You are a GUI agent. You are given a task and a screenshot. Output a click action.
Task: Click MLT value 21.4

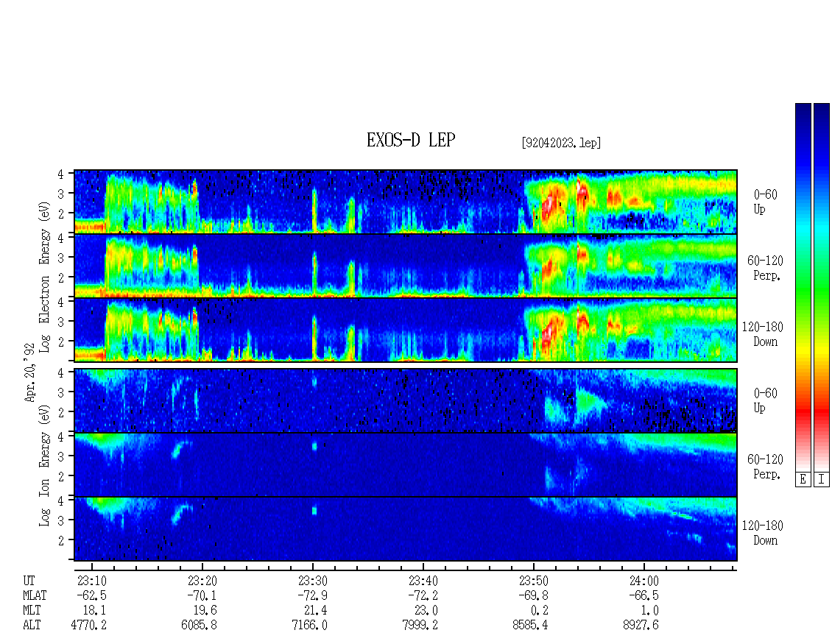click(x=315, y=611)
